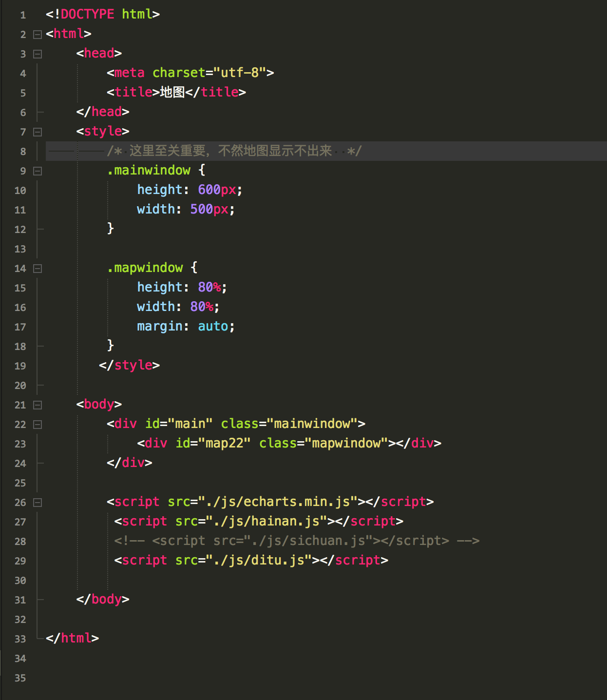Collapse the html tag fold on line 2
Viewport: 607px width, 700px height.
[38, 35]
